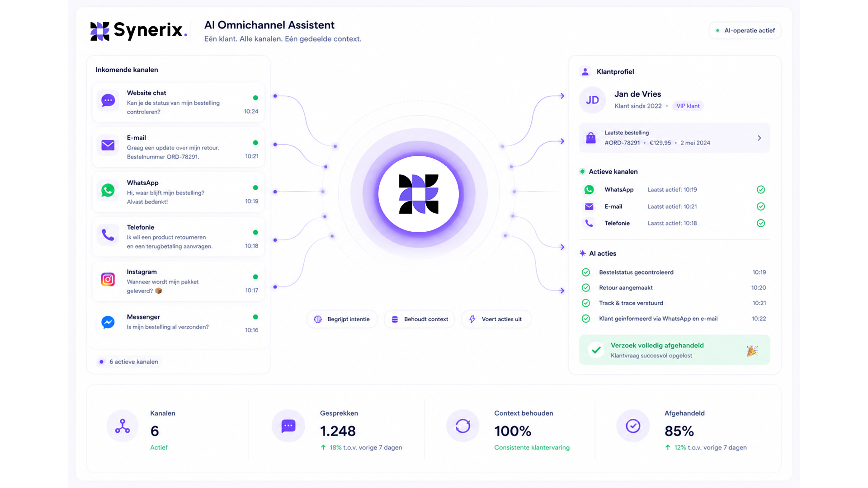Screen dimensions: 868x488
Task: Click the Klant sinds 2022 text
Action: pyautogui.click(x=638, y=106)
